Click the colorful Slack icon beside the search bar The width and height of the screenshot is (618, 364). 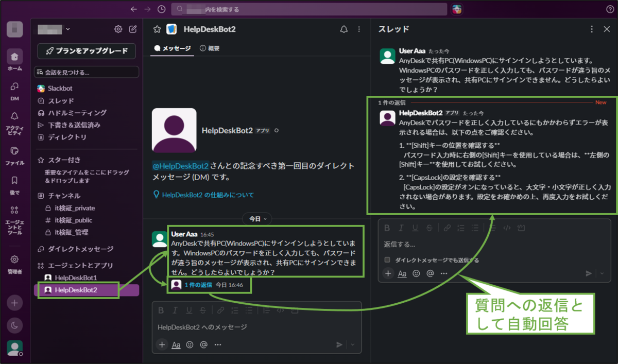pos(457,9)
